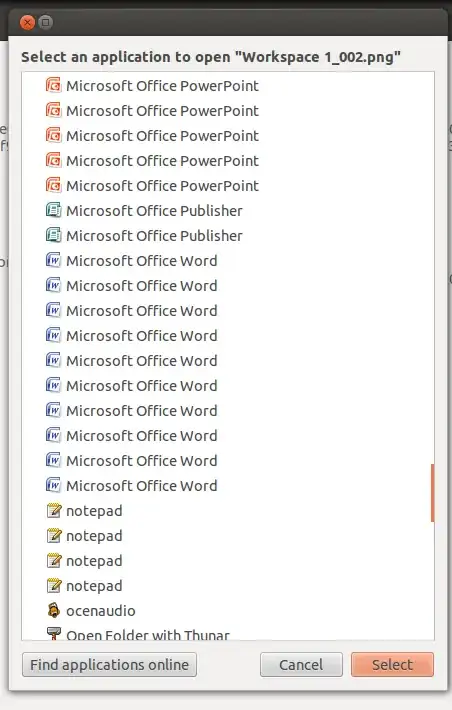The height and width of the screenshot is (710, 452).
Task: Select Open Folder with Thunar entry
Action: (228, 632)
